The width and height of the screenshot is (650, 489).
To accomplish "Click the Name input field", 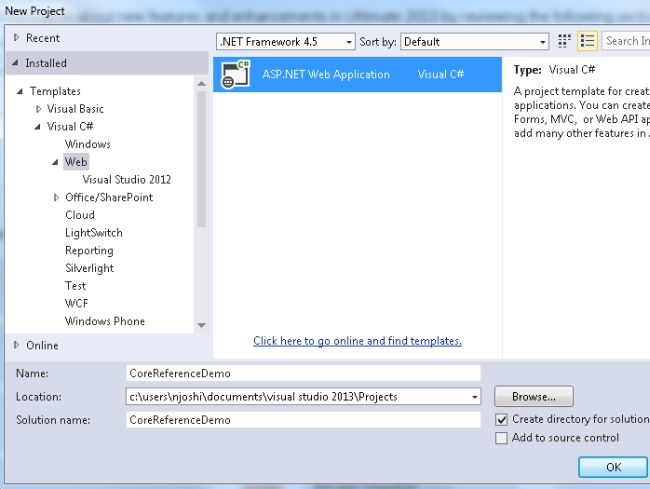I will 303,373.
